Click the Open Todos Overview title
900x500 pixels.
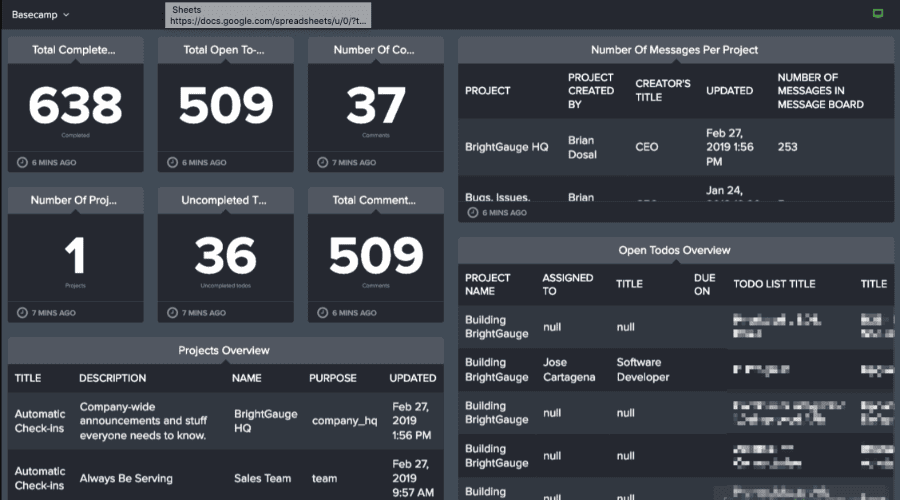pyautogui.click(x=674, y=250)
